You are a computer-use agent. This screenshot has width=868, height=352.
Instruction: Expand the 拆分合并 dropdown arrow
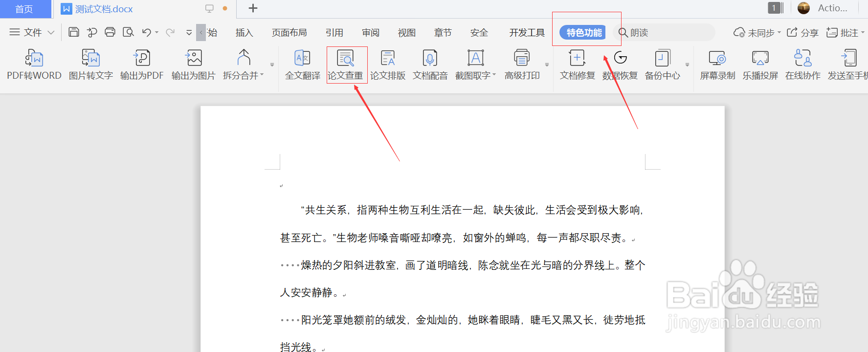click(262, 75)
